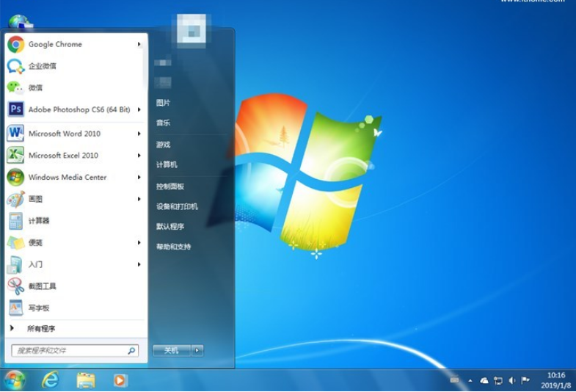
Task: Show 所有程序 all programs
Action: (41, 328)
